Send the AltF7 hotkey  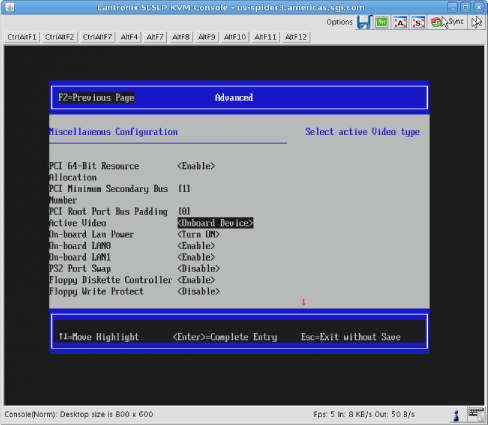tap(155, 37)
